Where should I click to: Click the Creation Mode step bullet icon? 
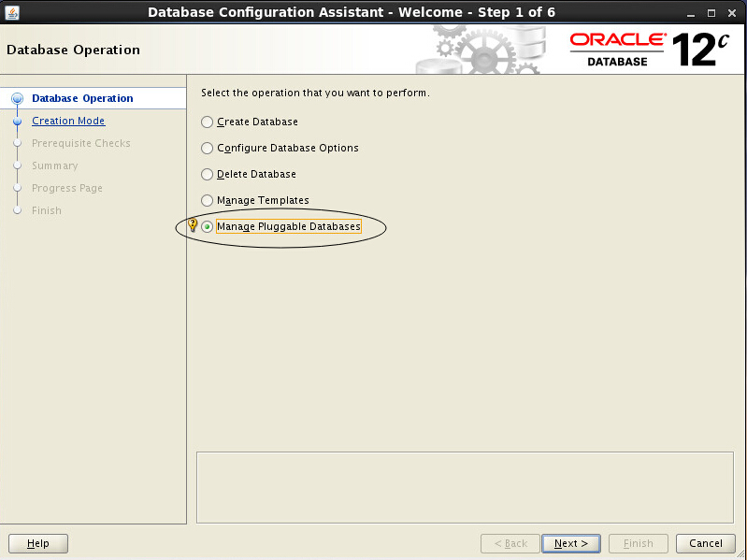[18, 121]
